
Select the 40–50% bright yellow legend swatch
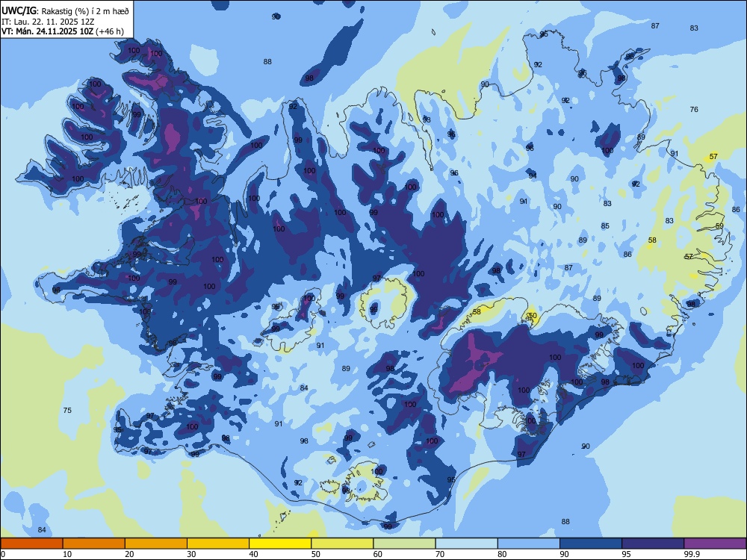pos(280,544)
